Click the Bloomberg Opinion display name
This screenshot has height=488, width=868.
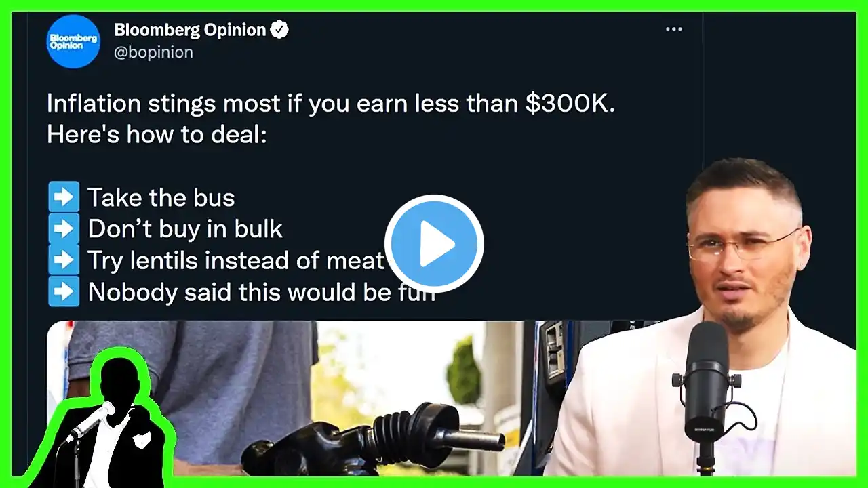190,30
